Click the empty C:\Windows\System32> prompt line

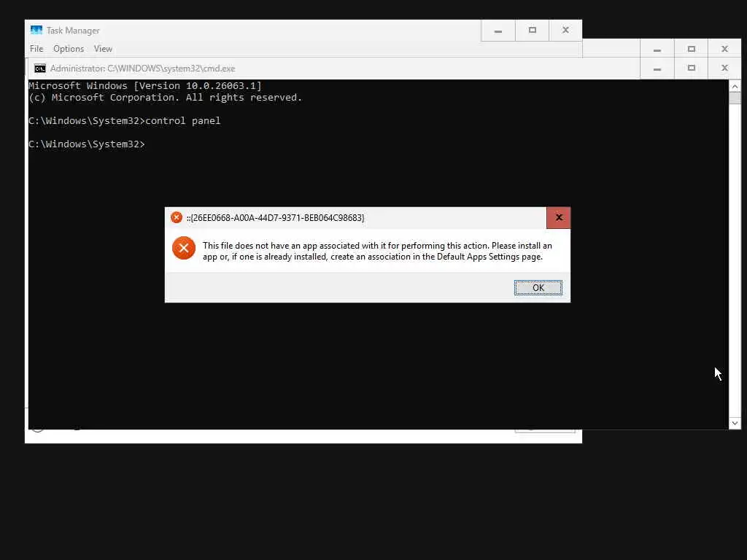coord(87,144)
